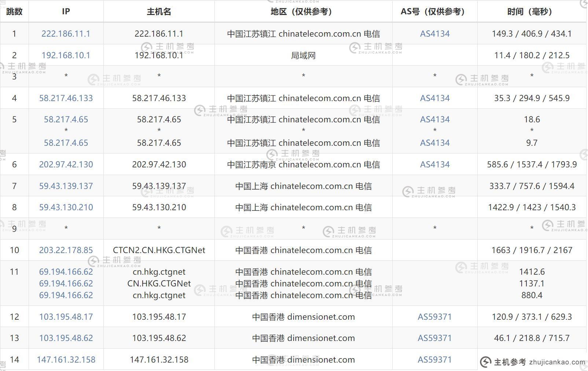This screenshot has width=588, height=371.
Task: Open the 59.43.130.210 IP link in hop 8
Action: [x=66, y=207]
